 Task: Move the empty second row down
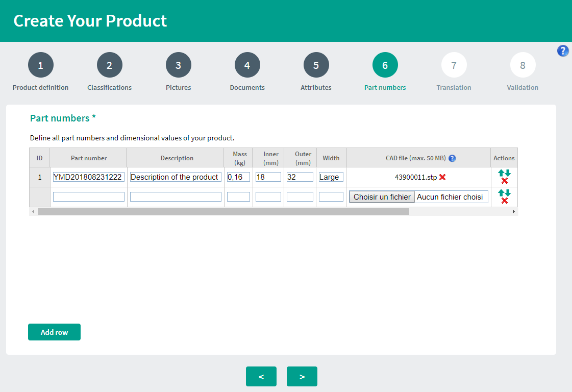click(508, 193)
